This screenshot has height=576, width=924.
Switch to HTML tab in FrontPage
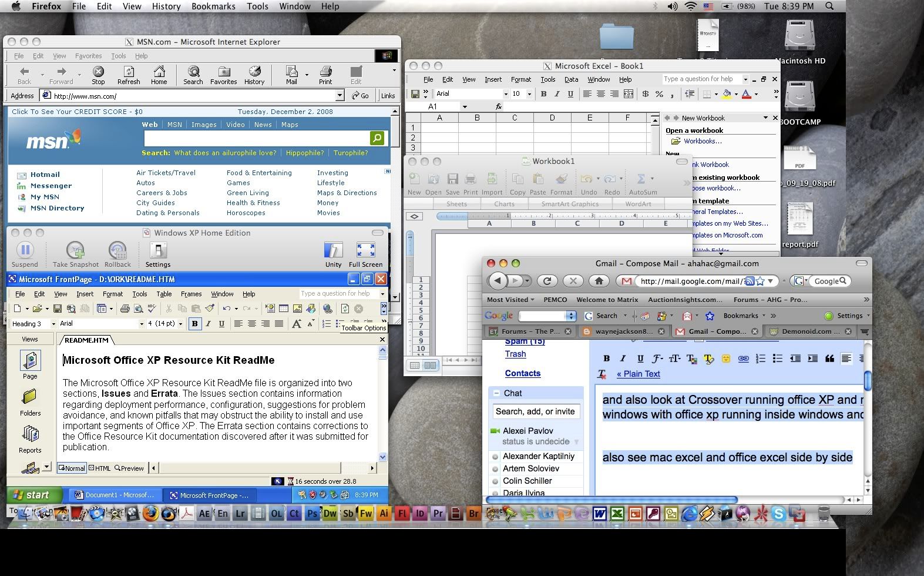point(99,468)
